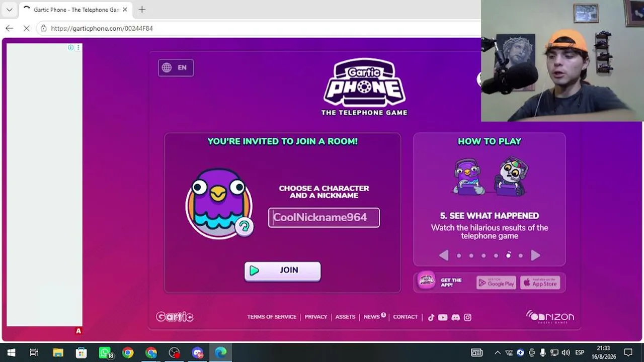The height and width of the screenshot is (362, 644).
Task: Jump to the sixth How to Play slide dot
Action: [521, 255]
